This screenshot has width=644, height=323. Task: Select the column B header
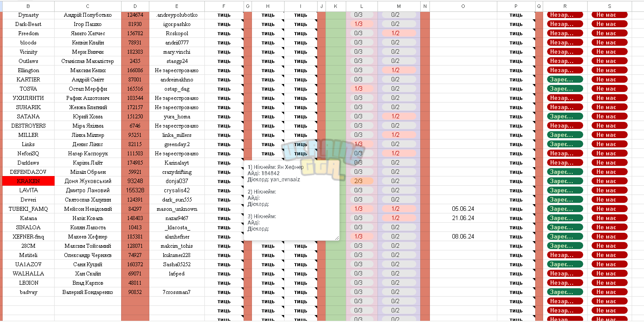[x=29, y=6]
